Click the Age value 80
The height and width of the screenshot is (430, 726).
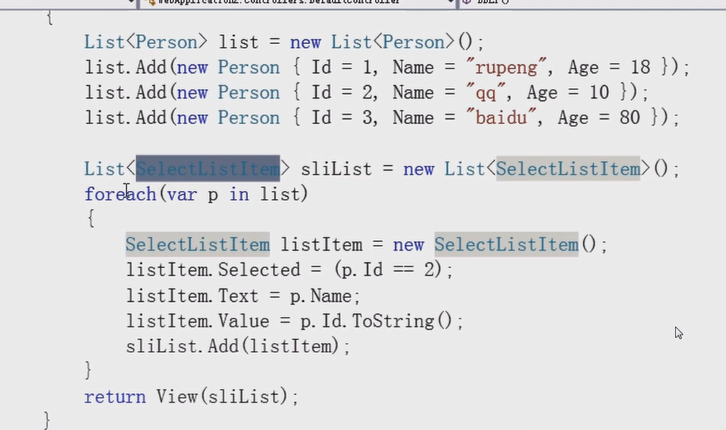click(x=637, y=118)
